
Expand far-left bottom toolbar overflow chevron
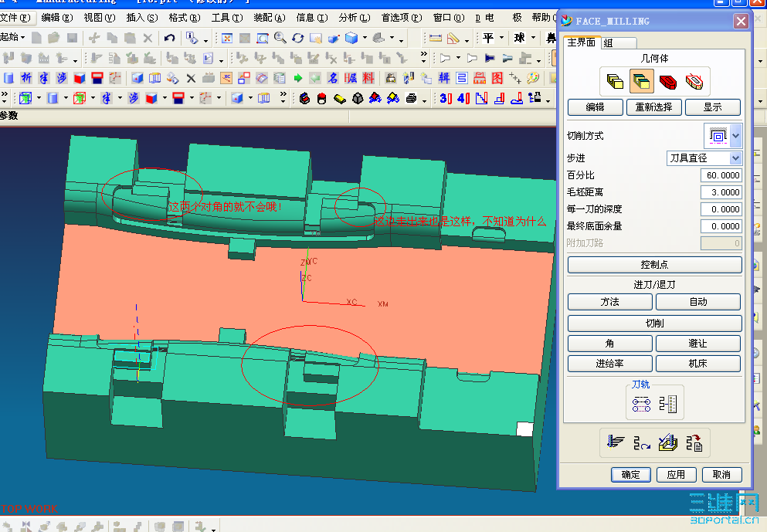(5, 97)
